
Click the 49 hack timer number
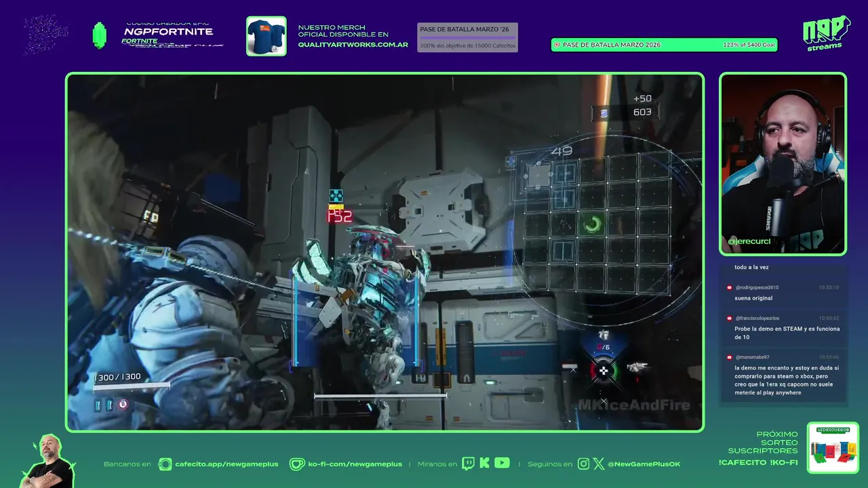[561, 151]
